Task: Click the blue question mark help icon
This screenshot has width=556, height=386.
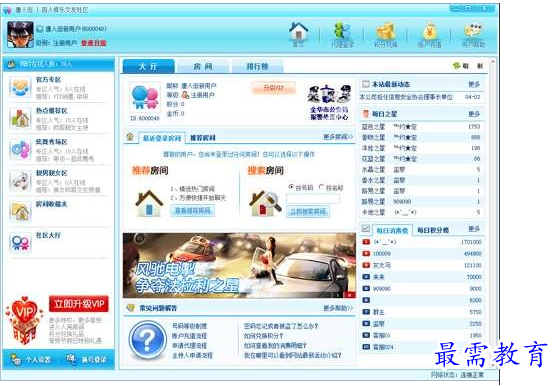Action: (x=147, y=340)
